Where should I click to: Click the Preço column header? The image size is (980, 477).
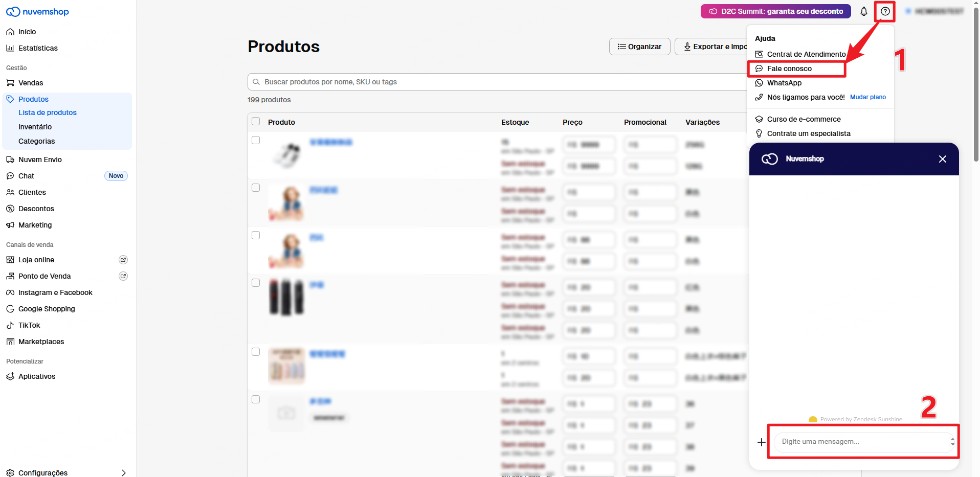click(572, 122)
